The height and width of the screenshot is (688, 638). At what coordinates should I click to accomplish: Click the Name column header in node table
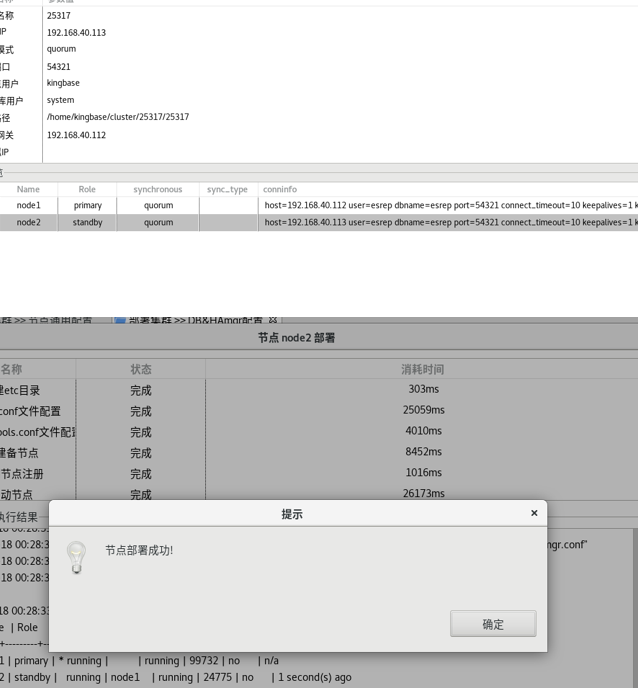(28, 189)
